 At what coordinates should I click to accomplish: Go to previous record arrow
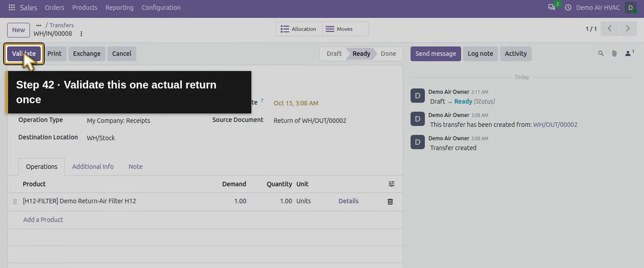click(610, 29)
